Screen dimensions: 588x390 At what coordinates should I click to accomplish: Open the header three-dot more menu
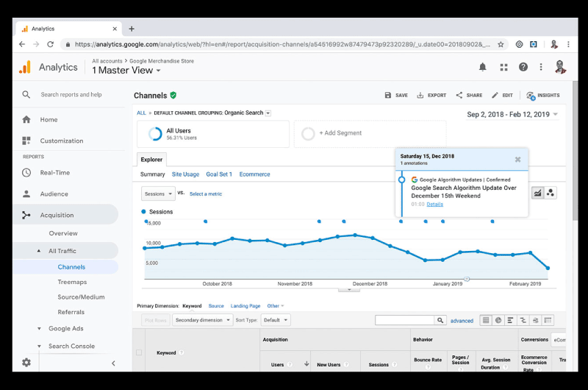click(x=541, y=67)
